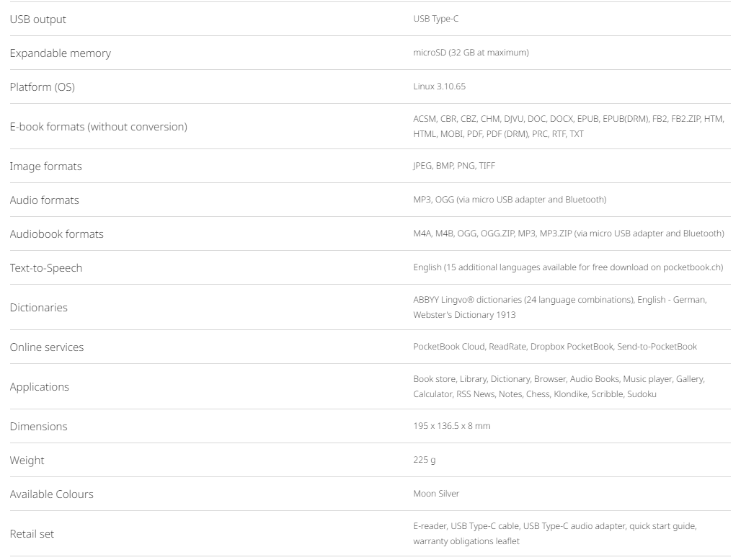Select the Retail set label
This screenshot has height=560, width=741.
(32, 534)
